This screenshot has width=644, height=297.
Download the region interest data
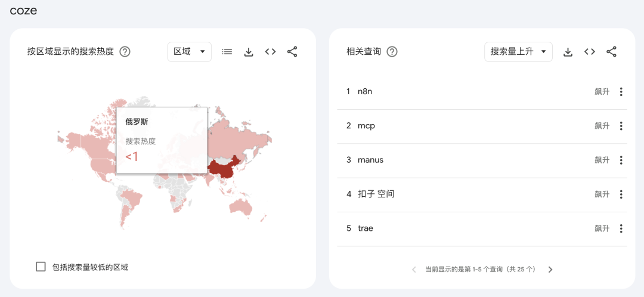point(249,52)
